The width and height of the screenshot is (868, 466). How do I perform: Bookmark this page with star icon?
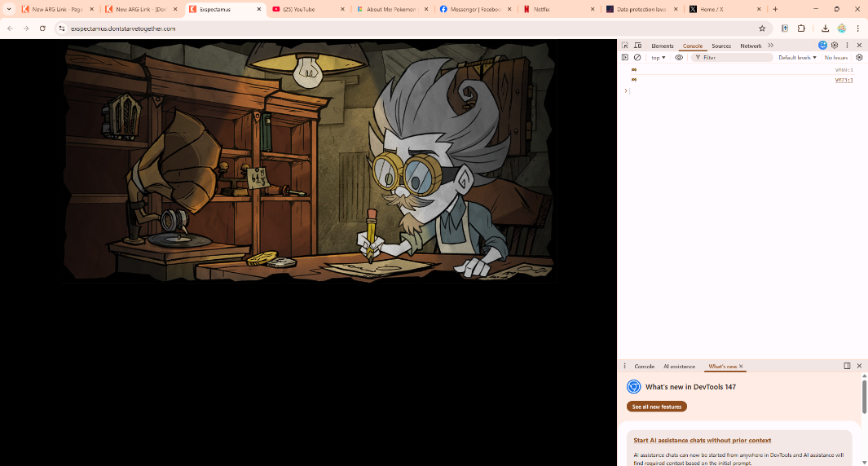coord(762,29)
